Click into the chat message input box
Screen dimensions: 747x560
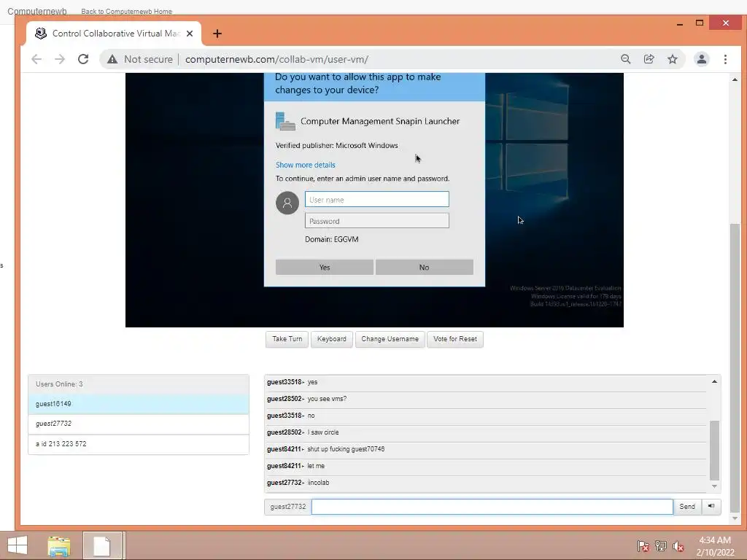pos(492,507)
